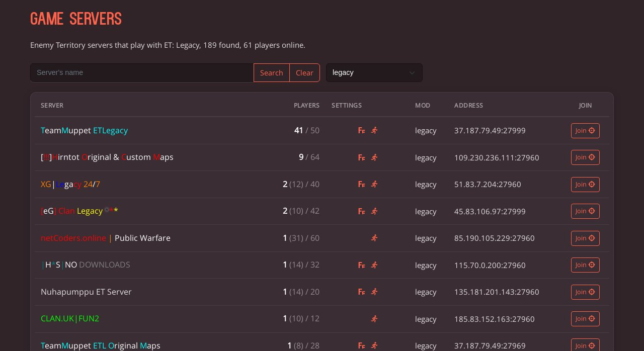This screenshot has width=644, height=351.
Task: Click running-man icon in XG|Legacy 24/7 row
Action: pos(374,184)
